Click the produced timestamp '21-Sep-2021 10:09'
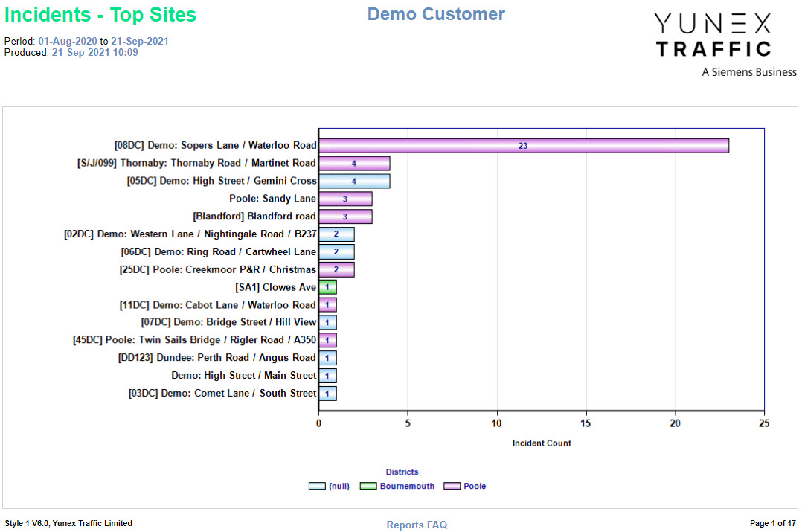This screenshot has width=802, height=532. pyautogui.click(x=95, y=53)
